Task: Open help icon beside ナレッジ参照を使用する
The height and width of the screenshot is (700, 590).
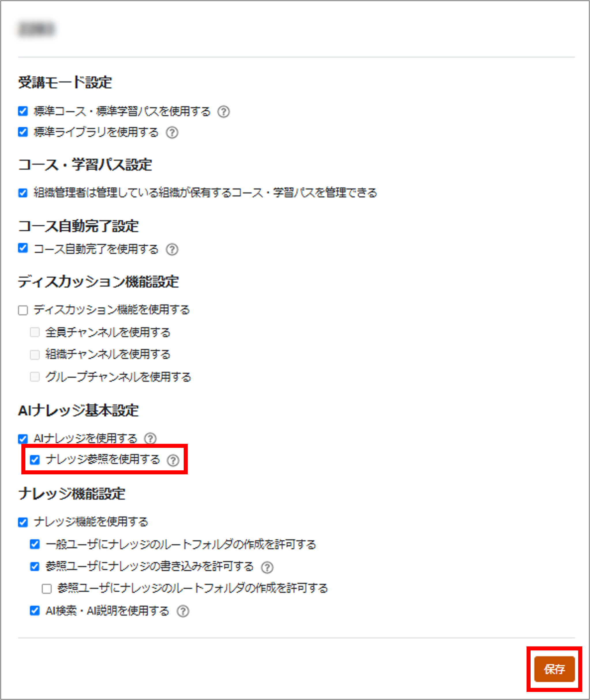Action: (x=173, y=460)
